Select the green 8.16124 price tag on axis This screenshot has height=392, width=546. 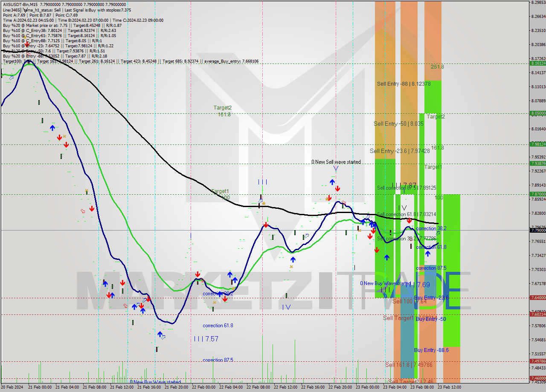coord(537,63)
